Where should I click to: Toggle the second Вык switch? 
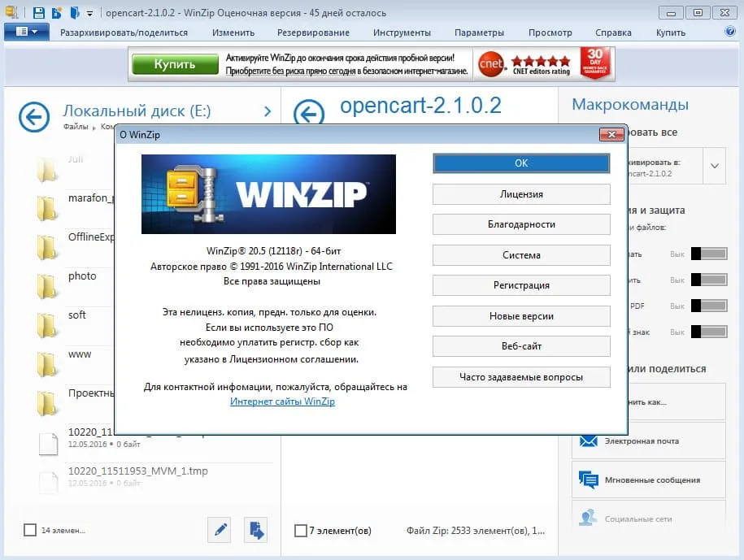pyautogui.click(x=709, y=280)
